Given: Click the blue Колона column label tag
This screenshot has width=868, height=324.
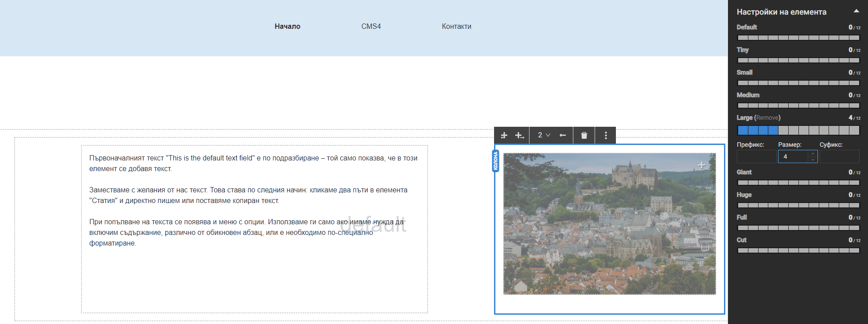Looking at the screenshot, I should click(x=495, y=161).
